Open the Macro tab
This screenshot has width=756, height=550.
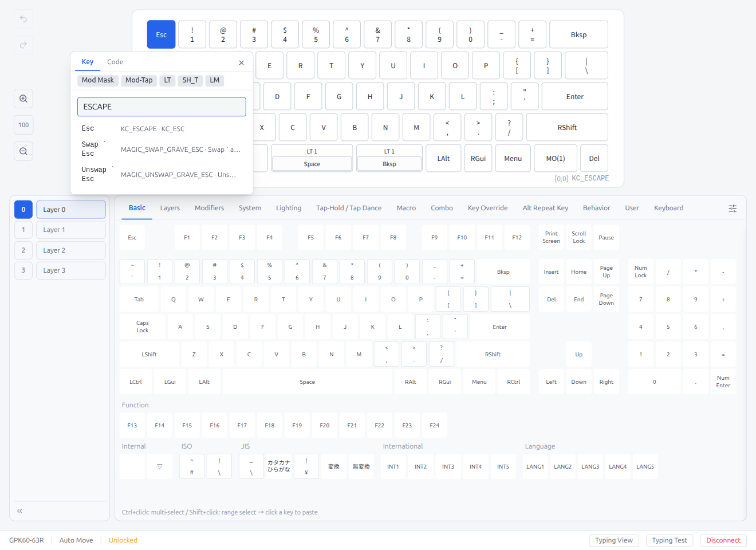[406, 208]
